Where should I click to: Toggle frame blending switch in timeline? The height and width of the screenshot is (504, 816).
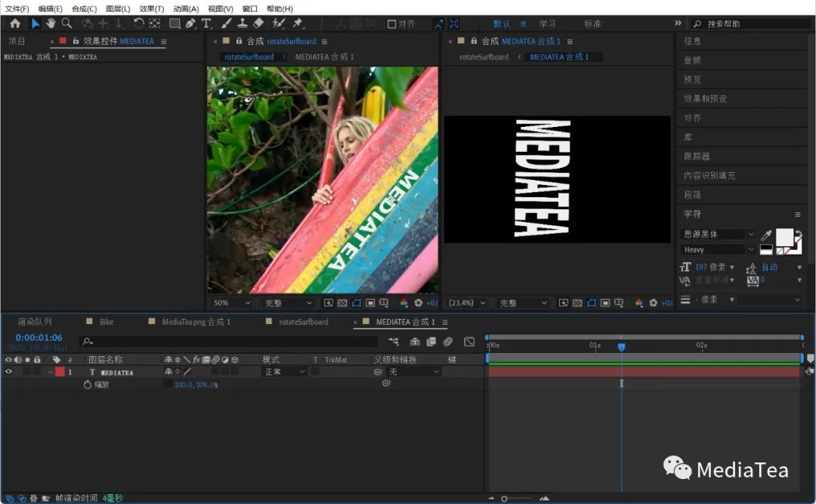tap(431, 342)
